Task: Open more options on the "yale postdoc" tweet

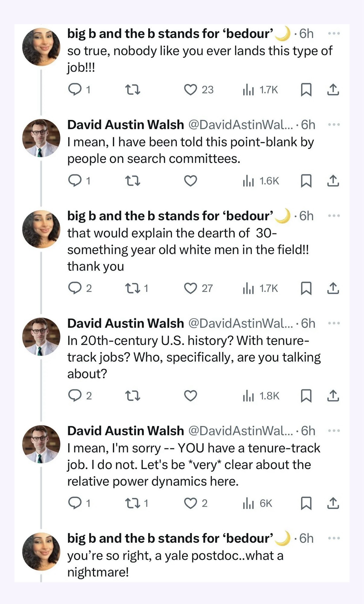Action: pos(334,538)
